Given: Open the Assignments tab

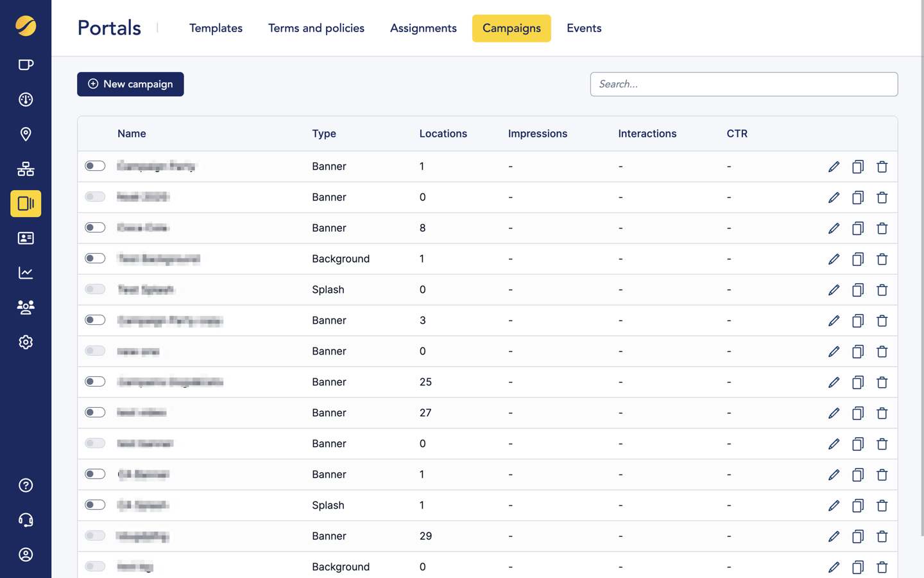Looking at the screenshot, I should click(x=423, y=28).
